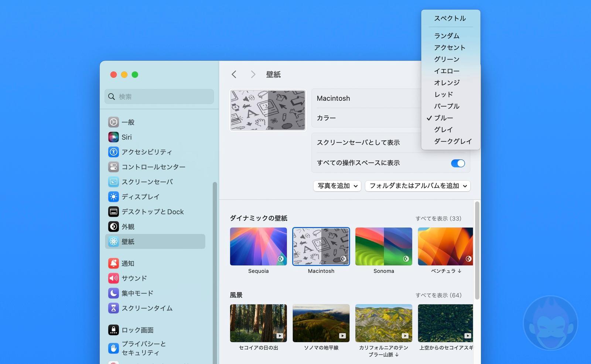Viewport: 591px width, 364px height.
Task: Show all 64 landscape wallpapers
Action: point(438,295)
